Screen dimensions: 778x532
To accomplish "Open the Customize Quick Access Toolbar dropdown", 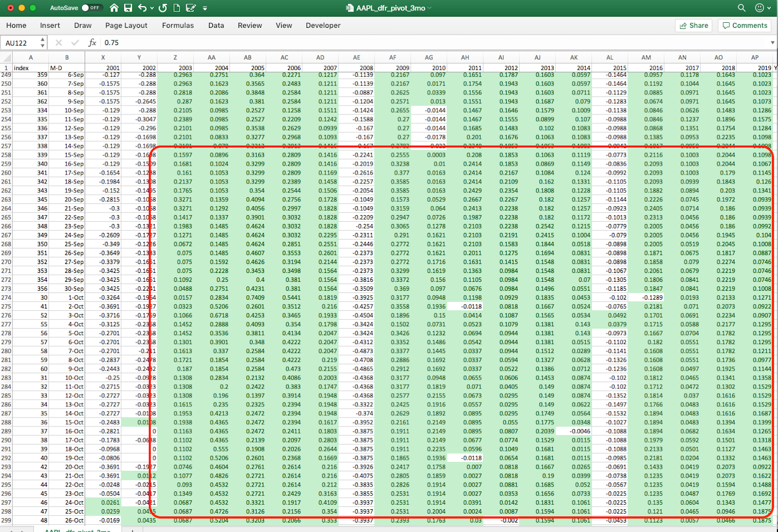I will coord(205,8).
